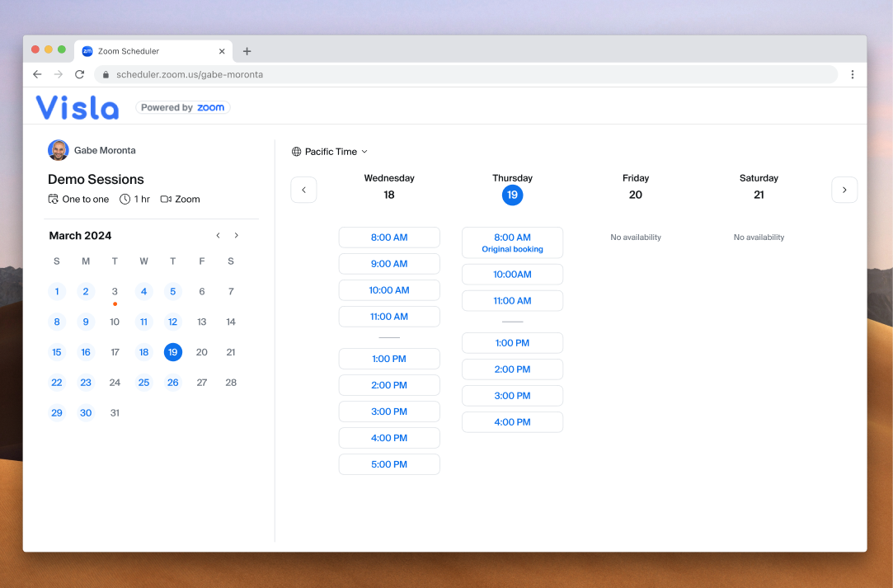Image resolution: width=893 pixels, height=588 pixels.
Task: Click the Wednesday 18 column header
Action: click(x=389, y=186)
